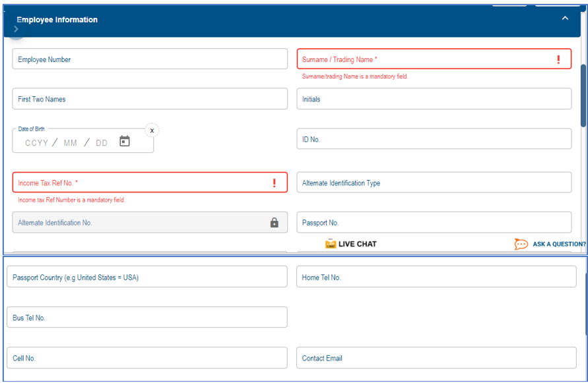Click the Alternate Identification No. locked field

[x=150, y=222]
